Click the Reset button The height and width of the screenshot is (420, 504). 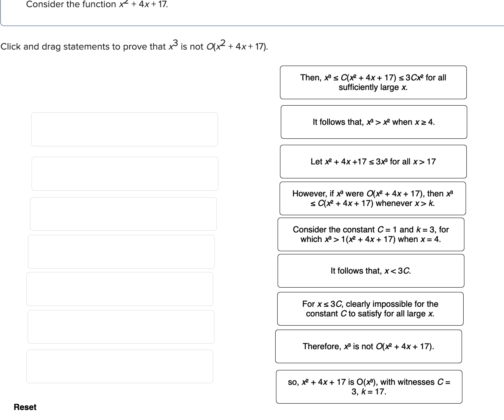coord(25,407)
